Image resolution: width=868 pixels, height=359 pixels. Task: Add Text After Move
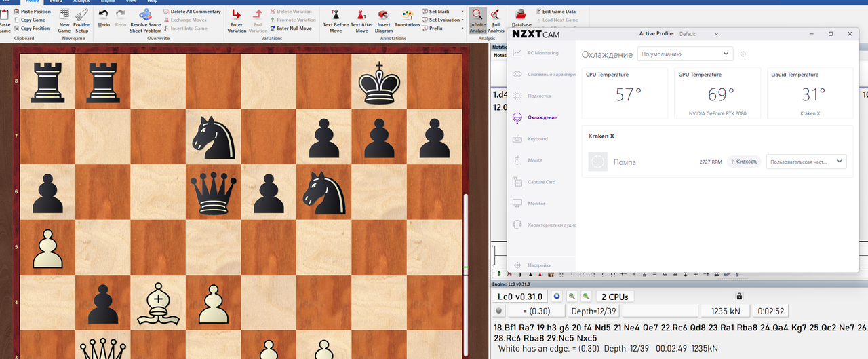(362, 20)
